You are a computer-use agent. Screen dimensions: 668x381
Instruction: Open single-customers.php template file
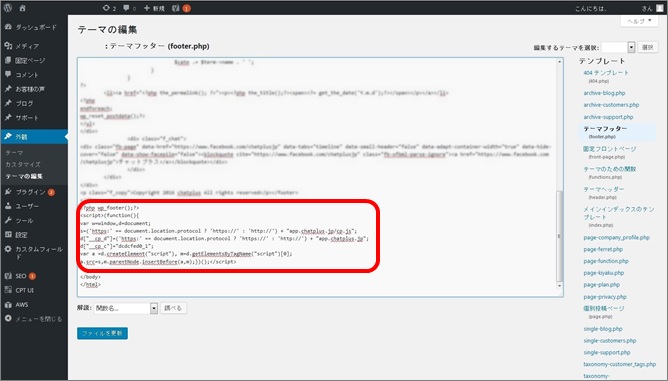coord(610,341)
